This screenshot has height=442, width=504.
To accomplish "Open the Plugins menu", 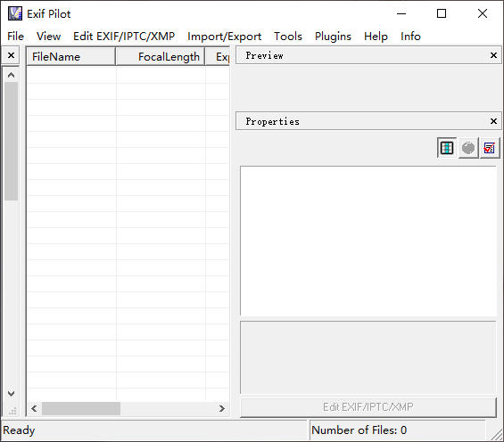I will pos(333,37).
